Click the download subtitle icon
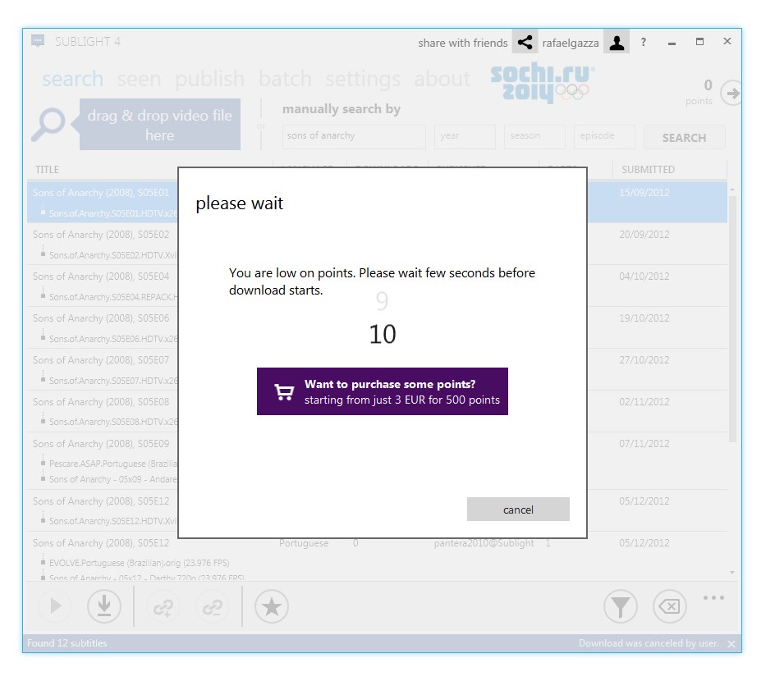 coord(104,606)
